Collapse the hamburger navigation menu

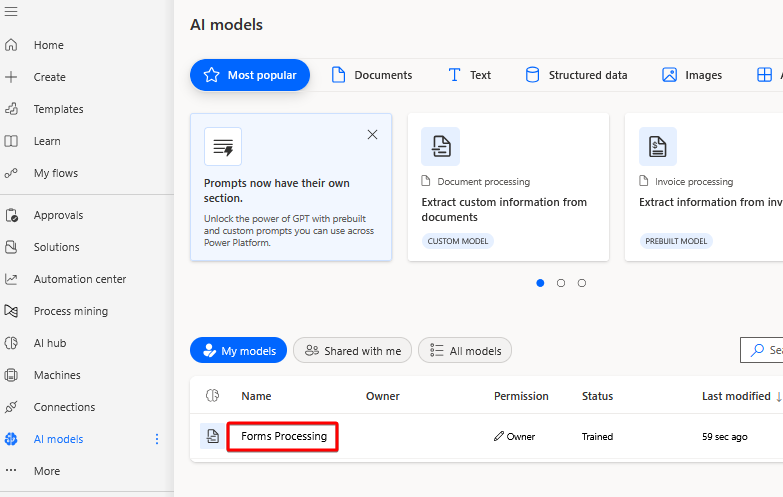point(11,11)
